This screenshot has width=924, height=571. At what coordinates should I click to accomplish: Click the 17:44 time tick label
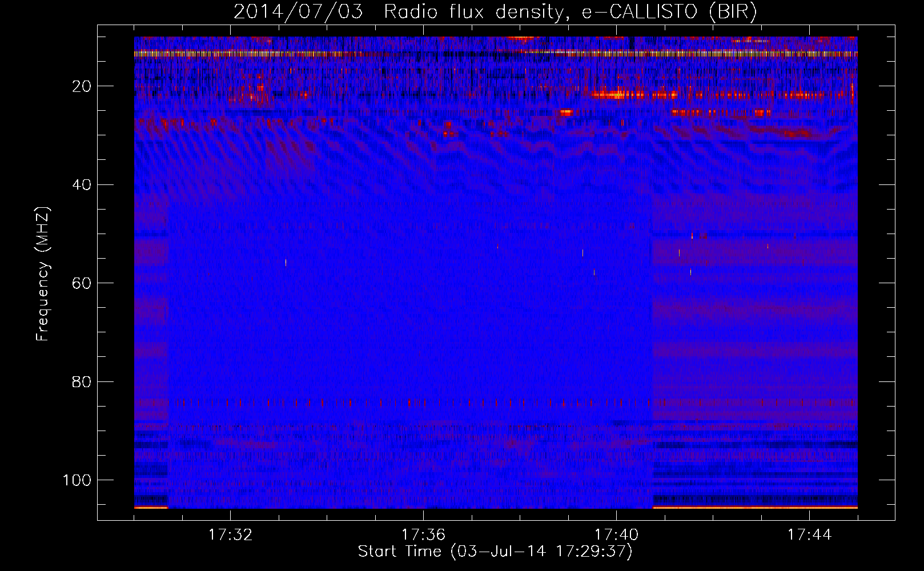pyautogui.click(x=809, y=535)
